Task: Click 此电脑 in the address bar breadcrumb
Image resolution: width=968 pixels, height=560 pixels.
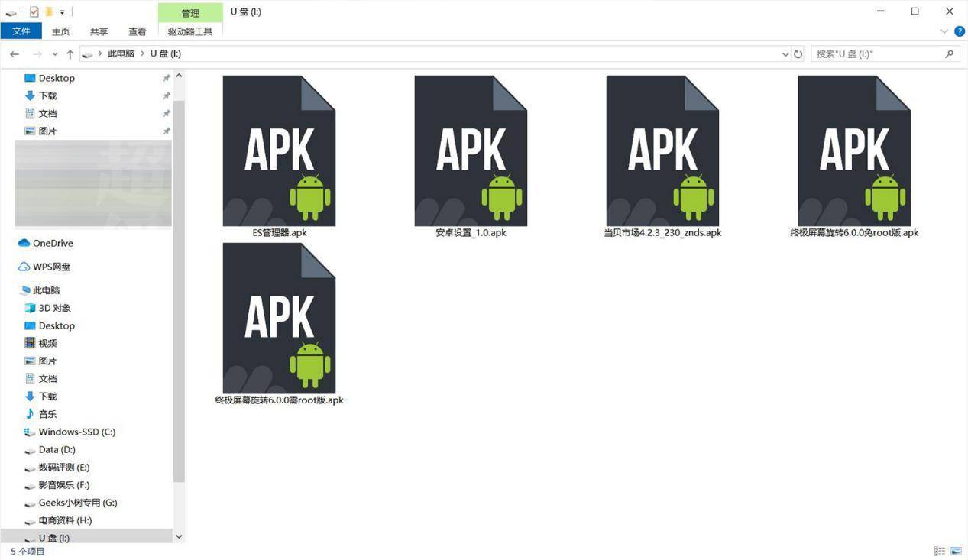Action: [x=121, y=54]
